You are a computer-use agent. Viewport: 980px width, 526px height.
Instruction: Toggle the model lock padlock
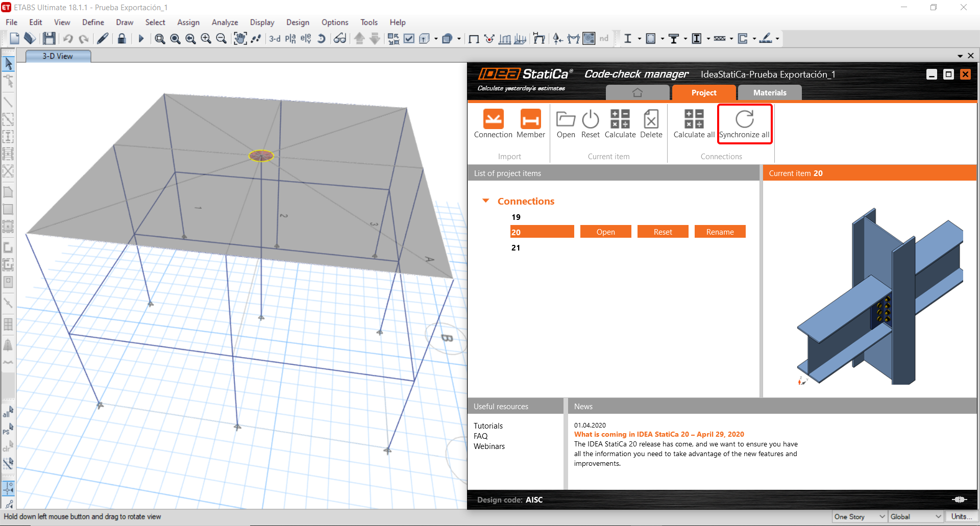121,39
